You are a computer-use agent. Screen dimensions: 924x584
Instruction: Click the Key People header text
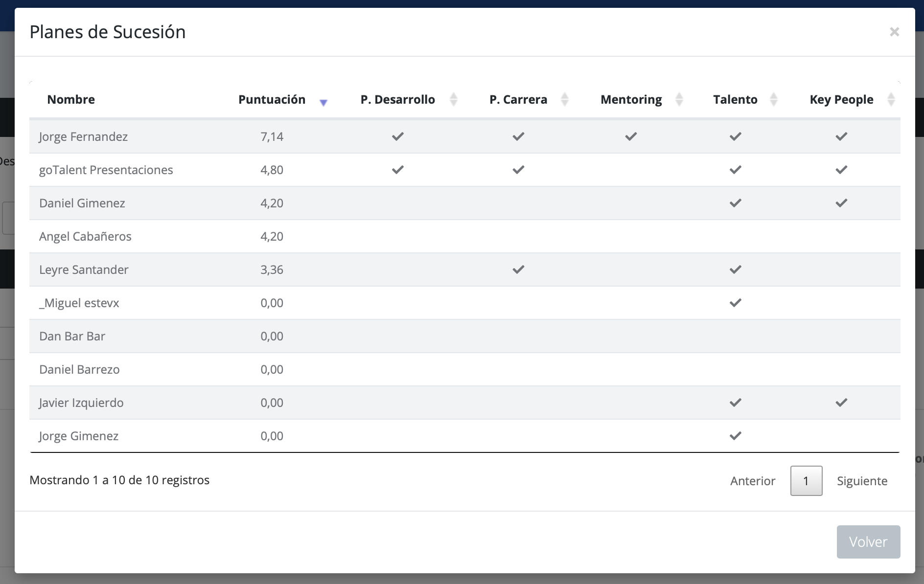click(x=841, y=99)
